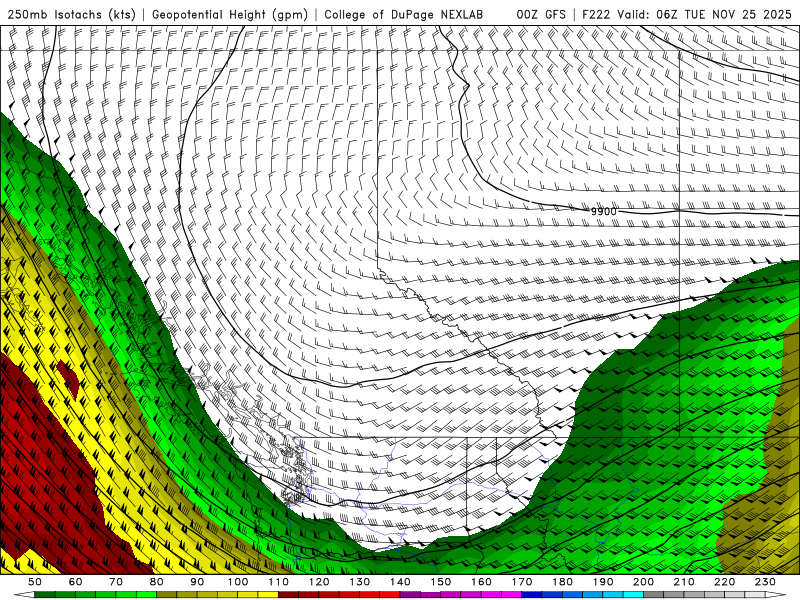800x600 pixels.
Task: Pick the cyan swatch just before 200
Action: [633, 595]
